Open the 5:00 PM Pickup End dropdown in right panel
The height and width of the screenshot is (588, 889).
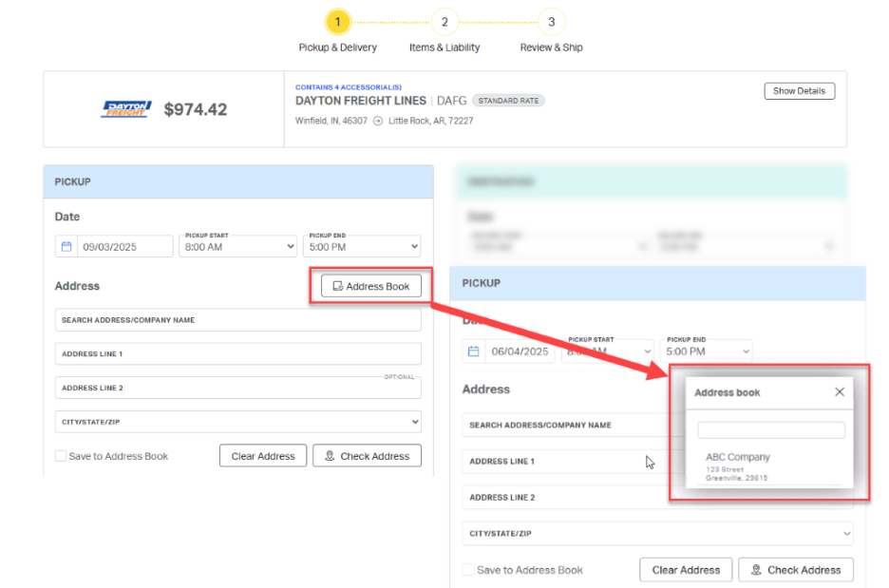[707, 351]
